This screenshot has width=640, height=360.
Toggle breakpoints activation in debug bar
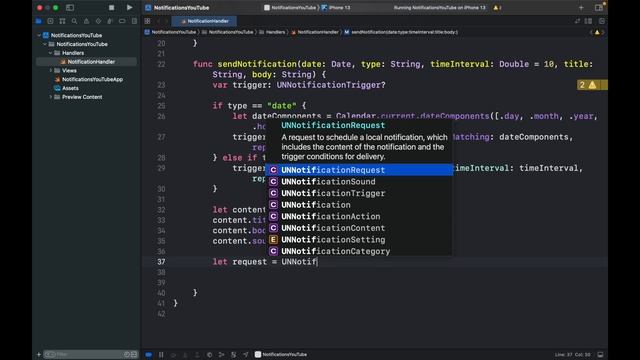(149, 355)
